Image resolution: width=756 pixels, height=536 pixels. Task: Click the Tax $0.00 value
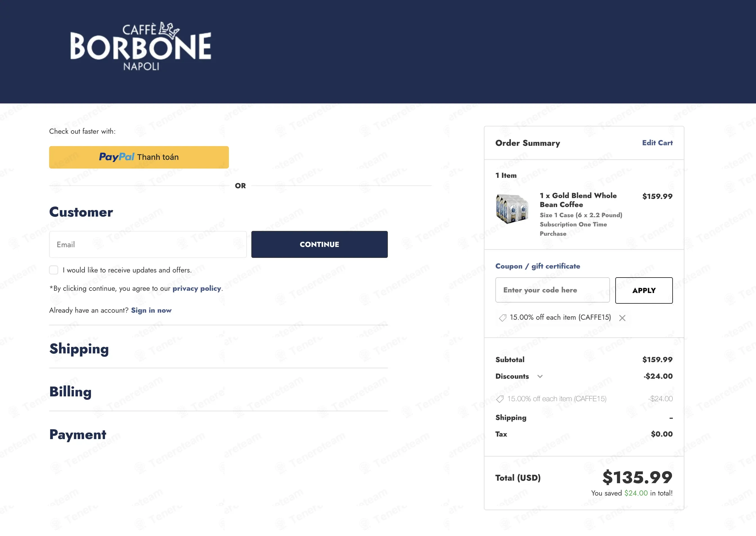[x=662, y=434]
